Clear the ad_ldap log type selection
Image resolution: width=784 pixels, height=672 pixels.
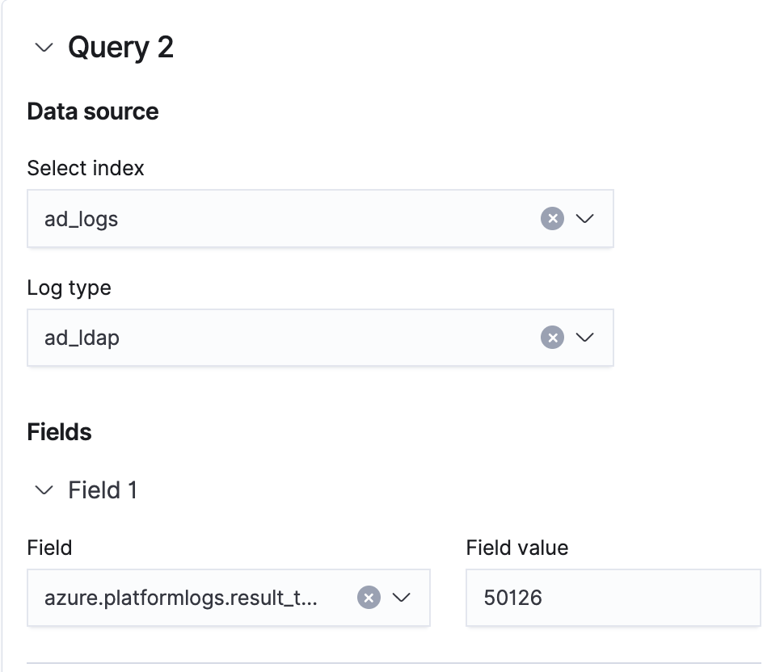point(552,338)
